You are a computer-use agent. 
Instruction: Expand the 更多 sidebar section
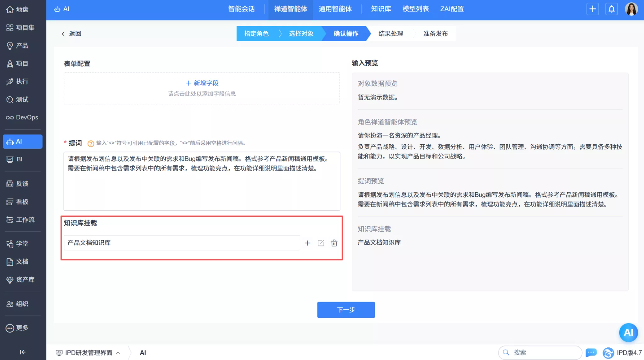(20, 328)
